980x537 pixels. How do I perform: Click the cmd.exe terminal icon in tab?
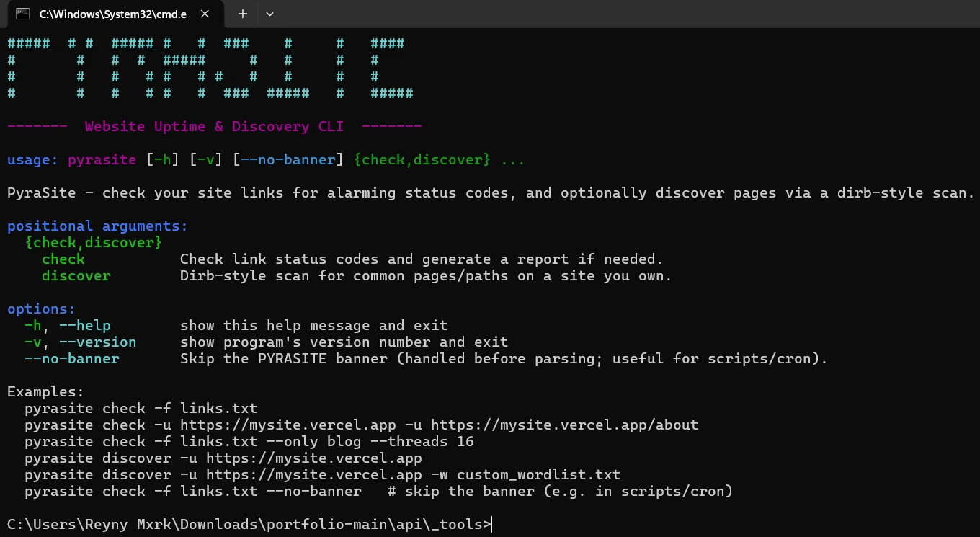[x=22, y=14]
